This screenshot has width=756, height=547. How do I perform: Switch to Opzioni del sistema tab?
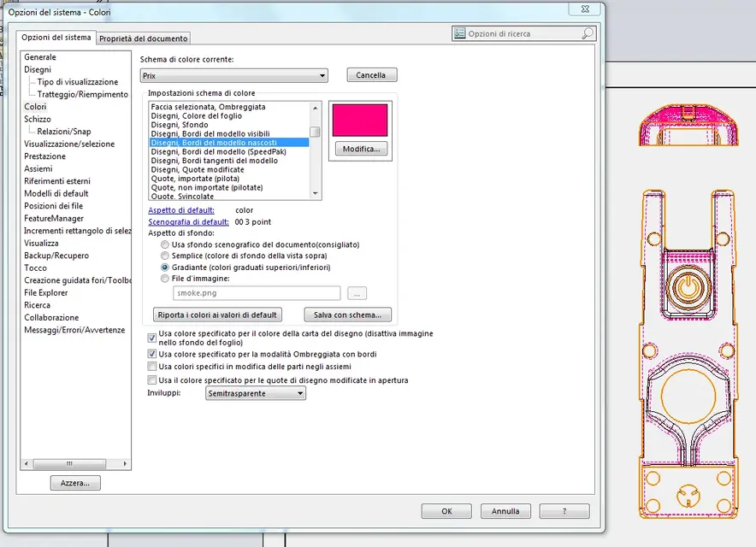click(56, 38)
